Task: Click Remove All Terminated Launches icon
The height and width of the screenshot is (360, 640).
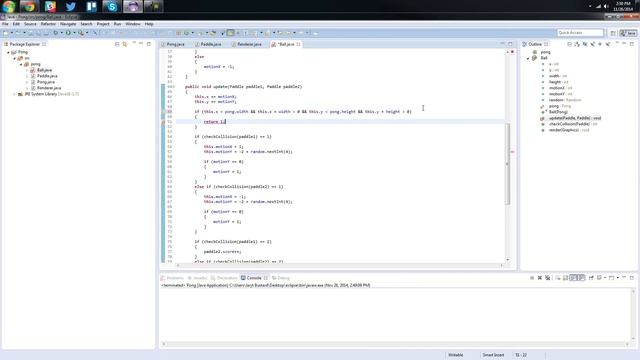Action: [547, 278]
